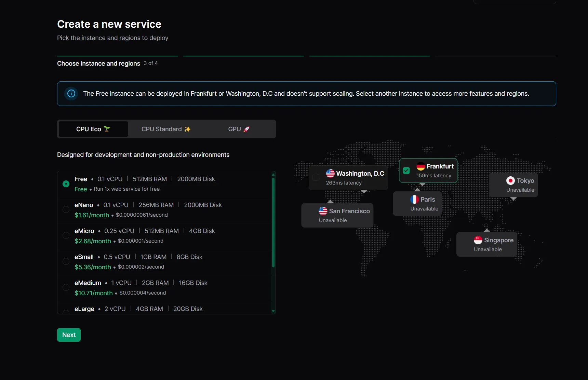The width and height of the screenshot is (588, 380).
Task: Click the sparkles icon on CPU Standard
Action: coord(187,129)
